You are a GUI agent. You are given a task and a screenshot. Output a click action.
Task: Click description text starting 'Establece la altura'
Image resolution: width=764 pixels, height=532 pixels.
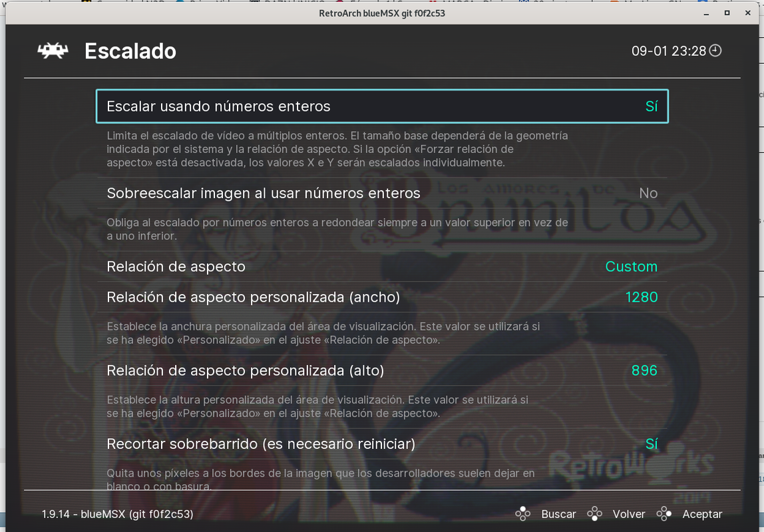[x=317, y=406]
